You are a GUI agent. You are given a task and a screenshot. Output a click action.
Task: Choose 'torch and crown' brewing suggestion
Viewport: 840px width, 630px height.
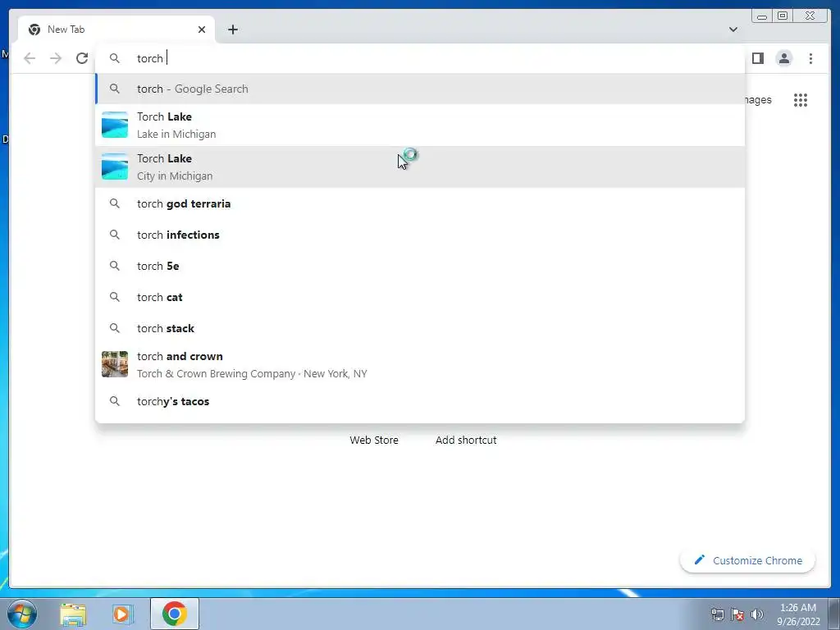click(420, 364)
